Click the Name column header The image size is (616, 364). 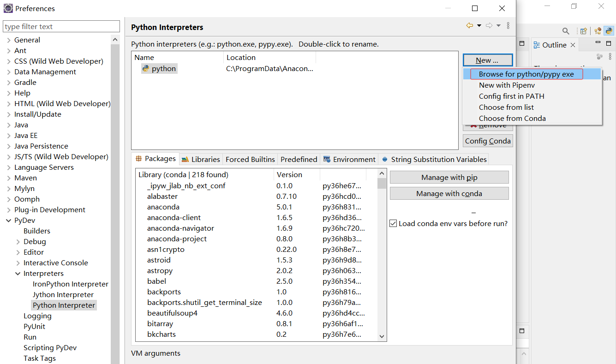(x=178, y=58)
